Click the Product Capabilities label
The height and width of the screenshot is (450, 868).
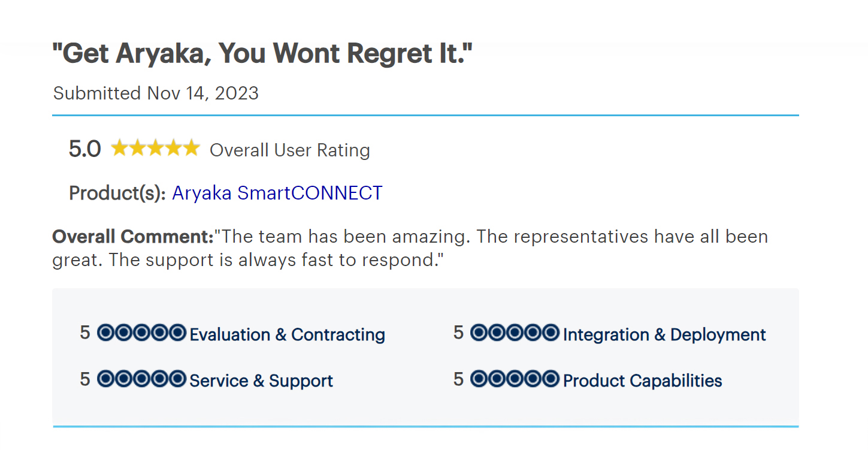click(x=643, y=380)
